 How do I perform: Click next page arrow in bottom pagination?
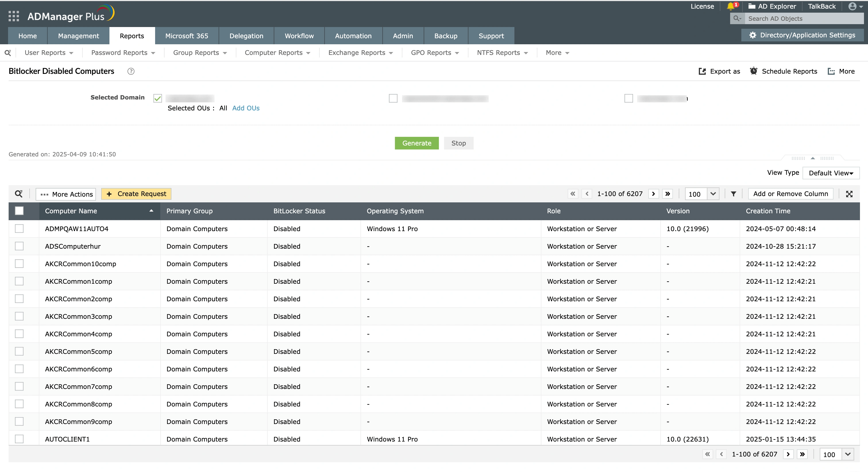click(788, 454)
